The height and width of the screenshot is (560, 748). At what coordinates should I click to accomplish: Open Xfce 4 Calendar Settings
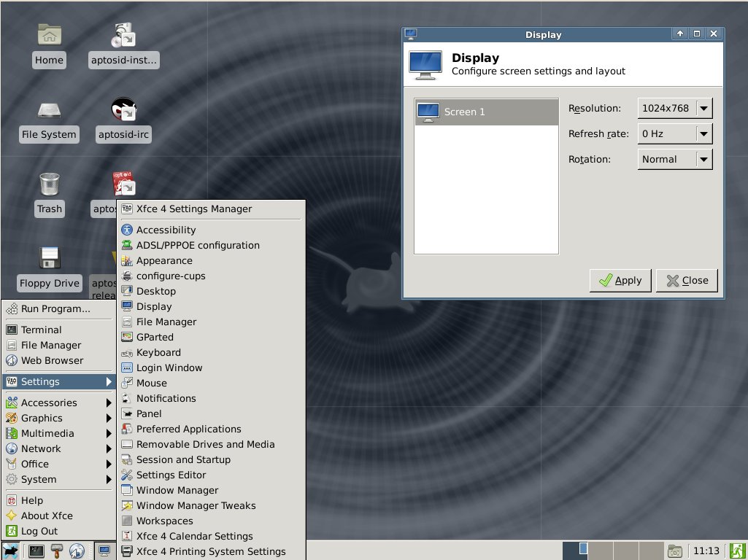pyautogui.click(x=211, y=536)
